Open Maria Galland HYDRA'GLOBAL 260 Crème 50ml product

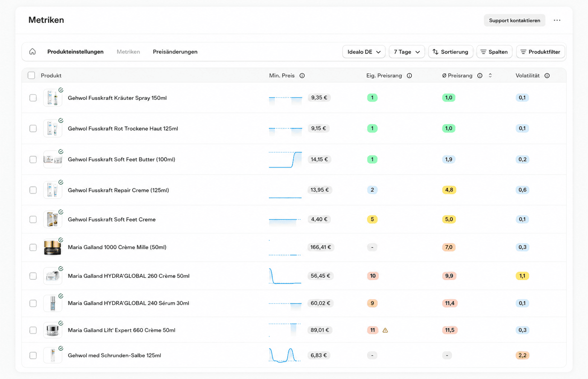128,276
